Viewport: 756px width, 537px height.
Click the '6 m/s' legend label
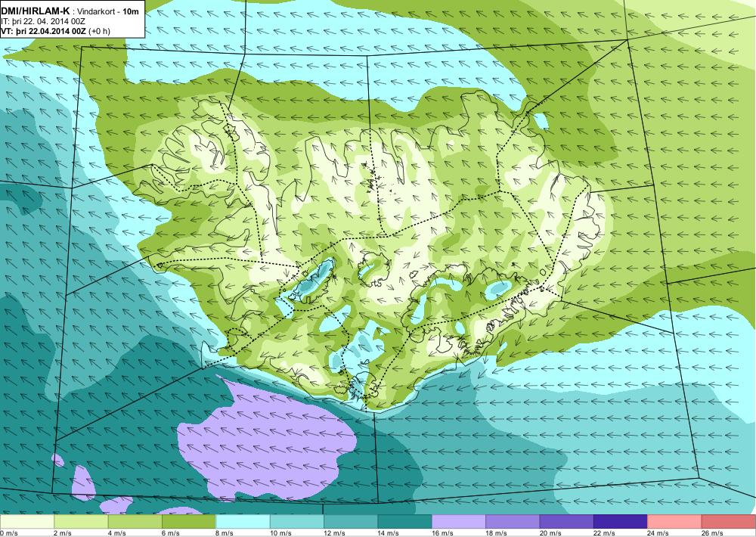(x=171, y=533)
